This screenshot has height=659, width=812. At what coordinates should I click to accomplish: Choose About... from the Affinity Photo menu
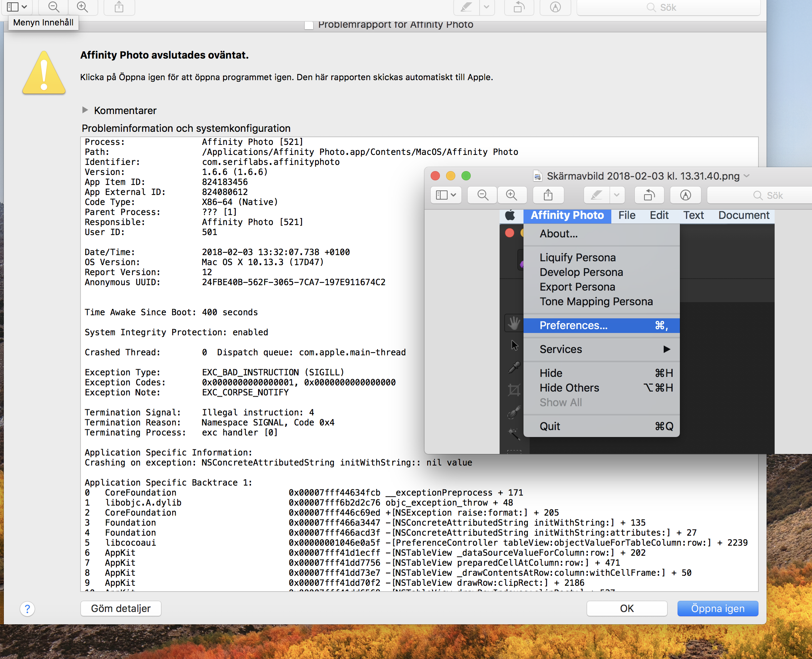[602, 234]
